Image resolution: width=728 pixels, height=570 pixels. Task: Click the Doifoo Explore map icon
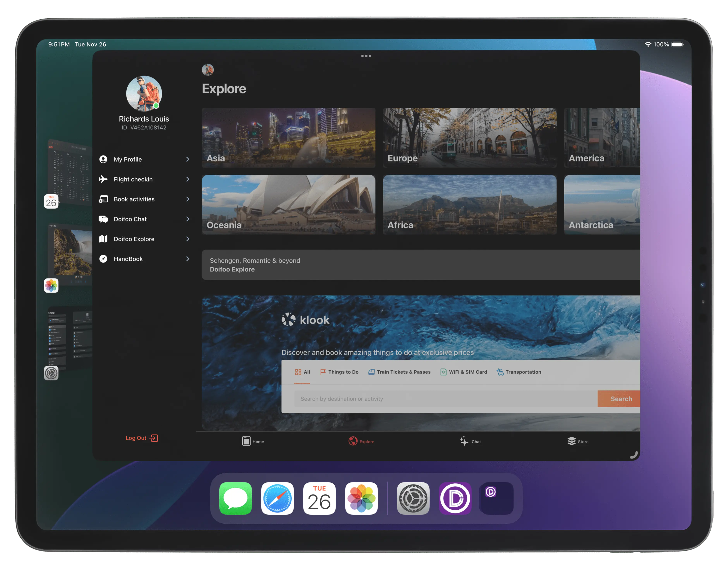pyautogui.click(x=103, y=239)
